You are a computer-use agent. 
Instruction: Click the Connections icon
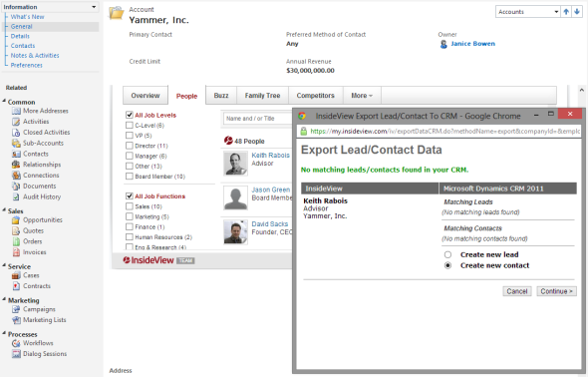[16, 176]
